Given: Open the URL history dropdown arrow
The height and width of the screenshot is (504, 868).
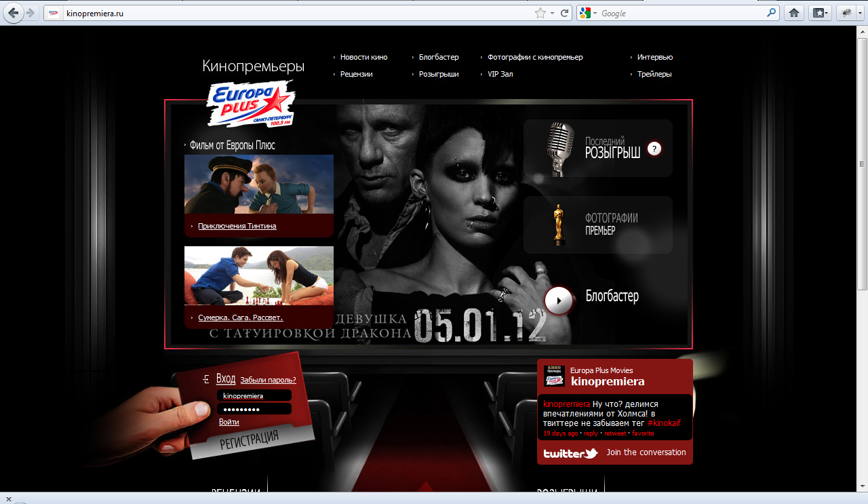Looking at the screenshot, I should (552, 13).
